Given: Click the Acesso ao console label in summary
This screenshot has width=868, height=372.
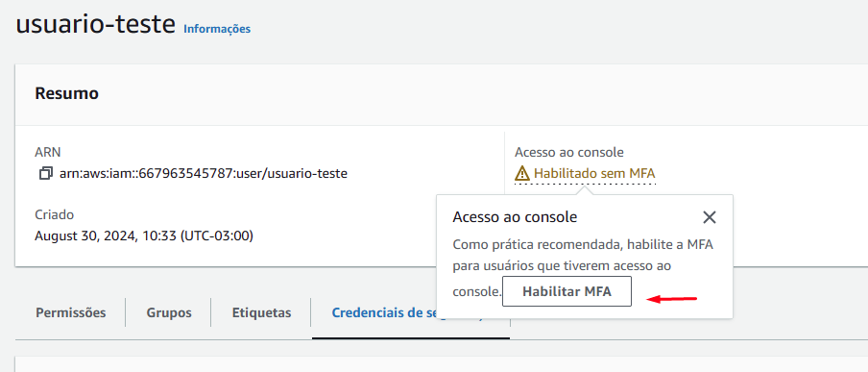Looking at the screenshot, I should coord(569,152).
